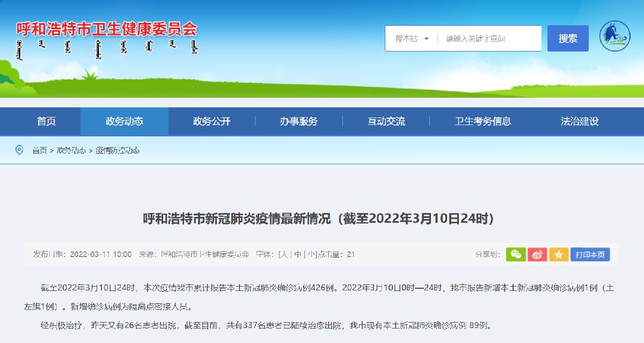Open the 互动交流 navigation tab
The width and height of the screenshot is (644, 343).
click(386, 121)
